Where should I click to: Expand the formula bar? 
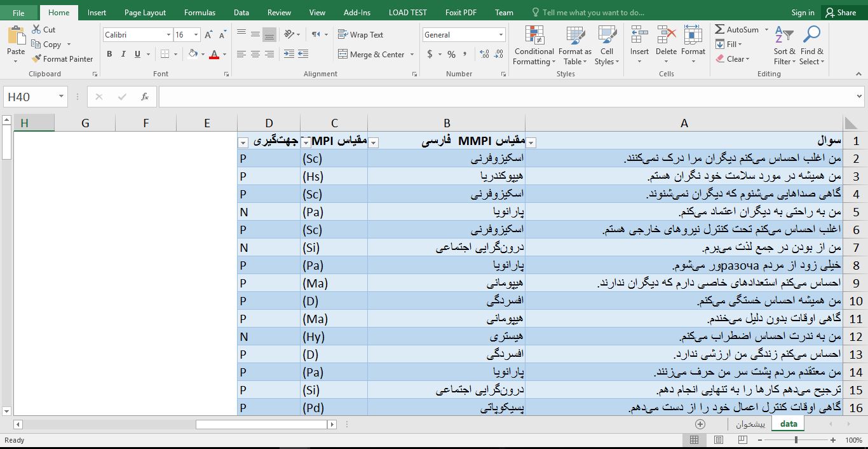tap(860, 97)
